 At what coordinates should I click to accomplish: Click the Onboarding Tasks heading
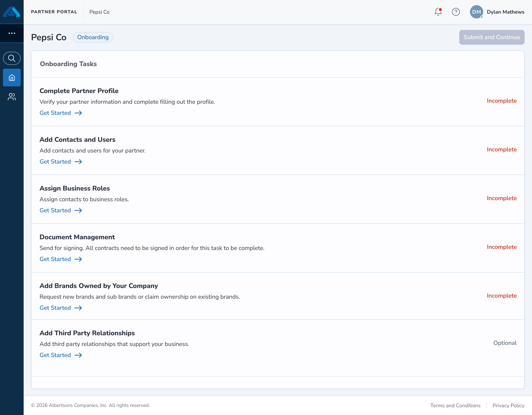click(68, 64)
